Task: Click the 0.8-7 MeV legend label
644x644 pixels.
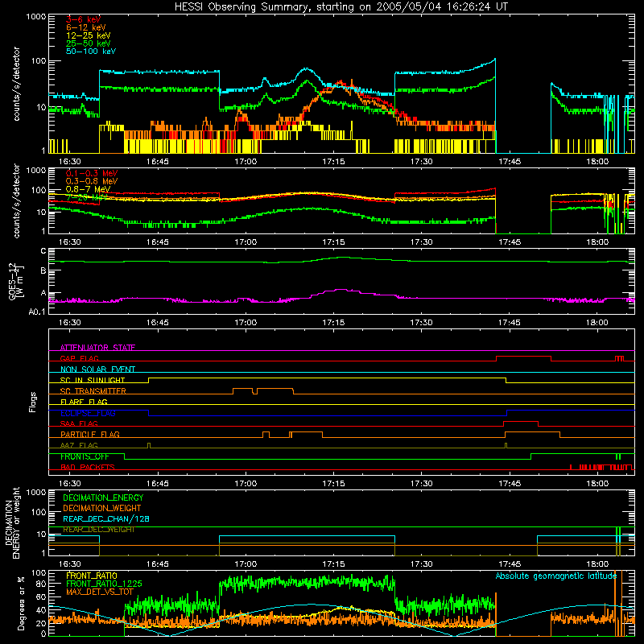Action: tap(88, 189)
